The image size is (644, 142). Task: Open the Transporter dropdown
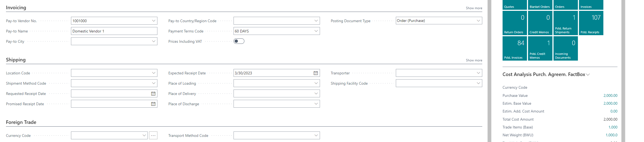pyautogui.click(x=478, y=73)
